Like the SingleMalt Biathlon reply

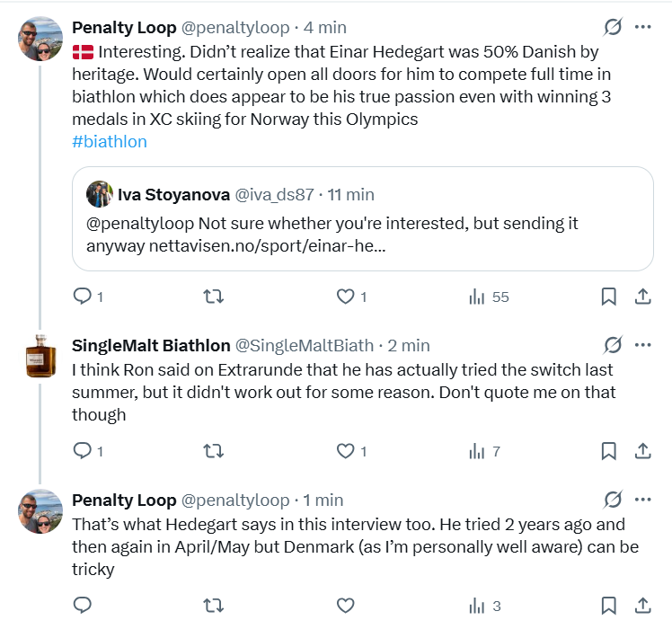click(x=345, y=451)
